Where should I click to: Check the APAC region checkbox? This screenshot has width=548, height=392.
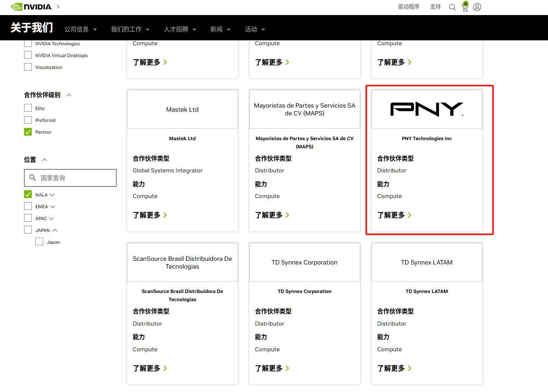coord(28,218)
